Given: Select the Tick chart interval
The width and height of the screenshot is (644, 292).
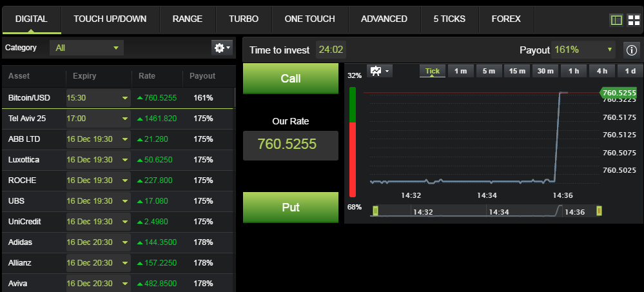Looking at the screenshot, I should pos(433,71).
